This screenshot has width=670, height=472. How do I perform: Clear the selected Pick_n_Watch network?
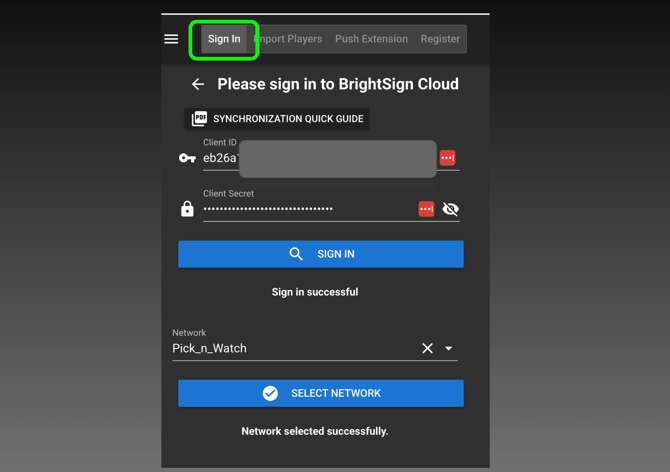click(427, 349)
